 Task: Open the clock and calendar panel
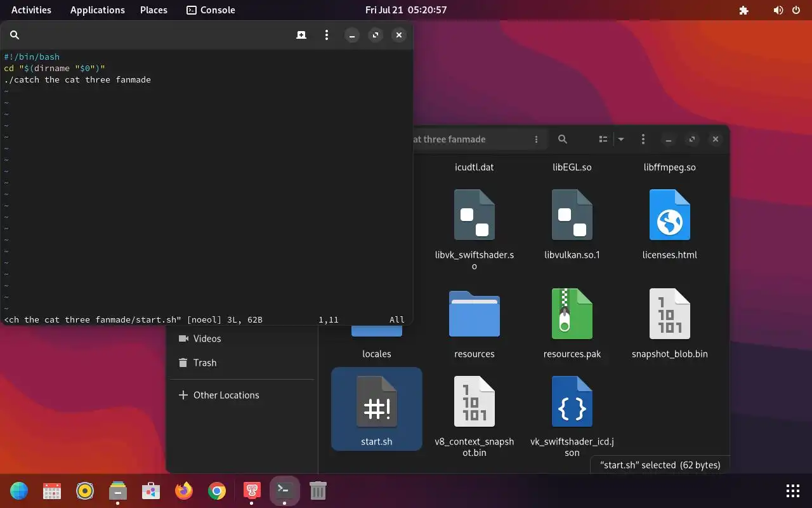click(406, 10)
